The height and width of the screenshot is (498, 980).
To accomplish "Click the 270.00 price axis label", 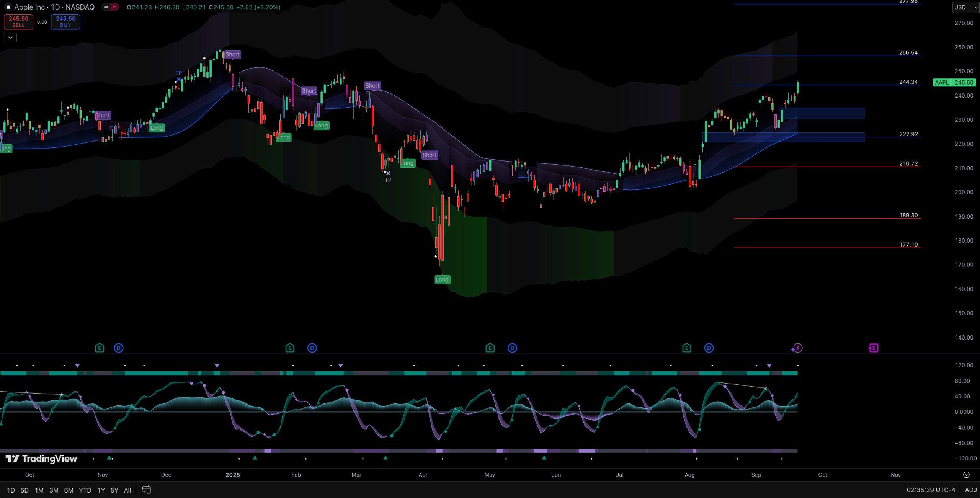I will 964,23.
